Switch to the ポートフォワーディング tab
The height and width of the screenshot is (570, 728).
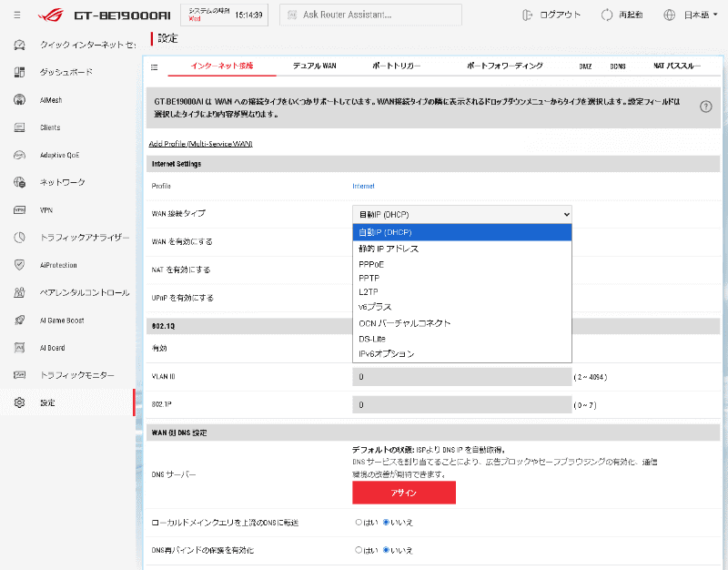pyautogui.click(x=505, y=66)
